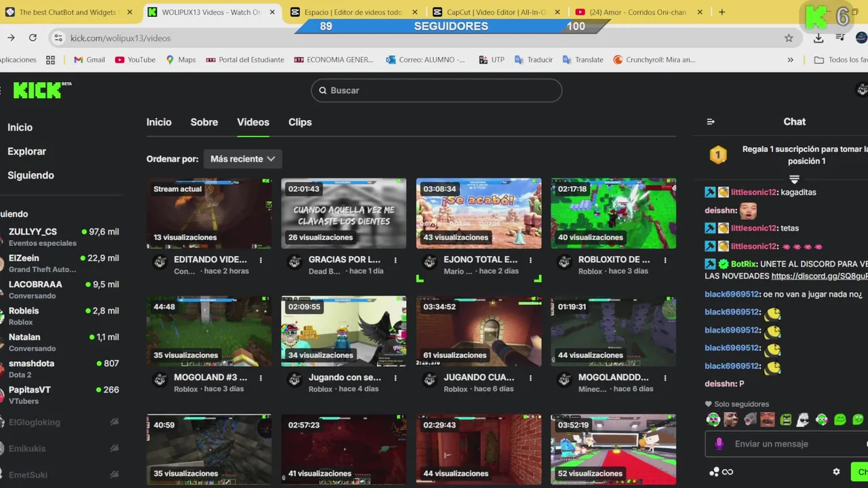Open options menu for Jugando con se... video
Viewport: 868px width, 488px height.
point(395,378)
